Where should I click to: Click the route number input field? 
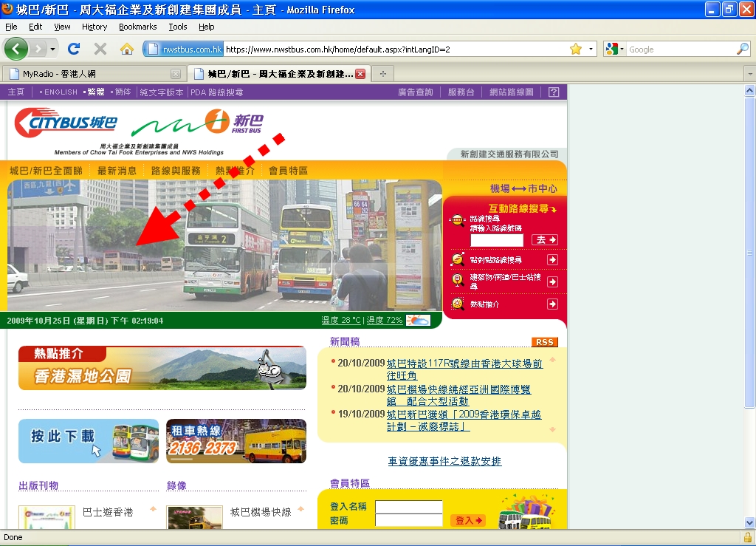497,239
